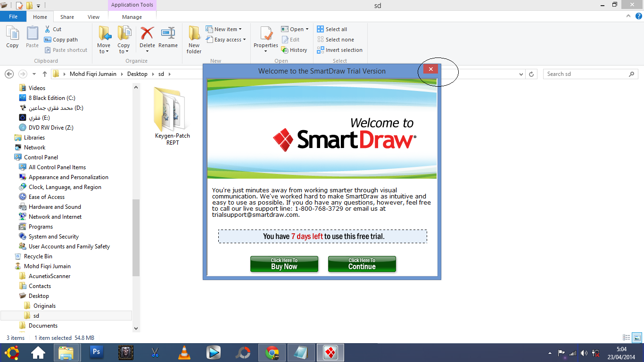Open SmartDraw from the taskbar
This screenshot has width=644, height=362.
click(x=330, y=352)
